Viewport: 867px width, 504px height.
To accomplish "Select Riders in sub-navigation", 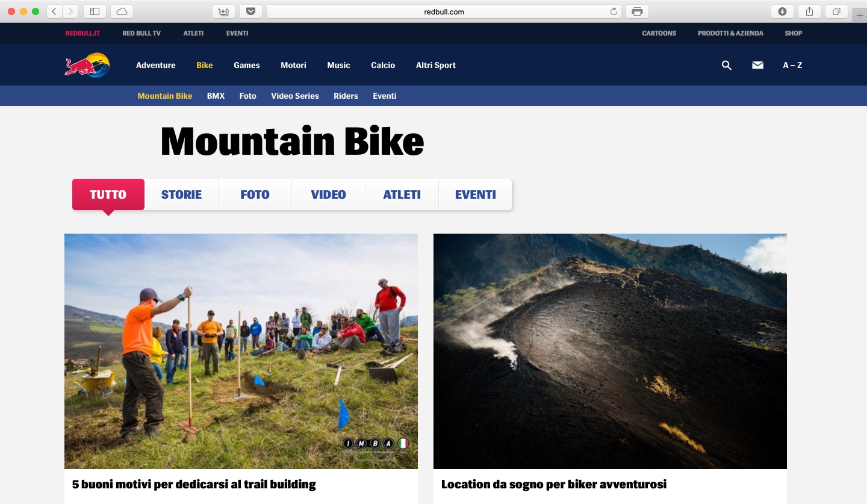I will click(x=346, y=96).
